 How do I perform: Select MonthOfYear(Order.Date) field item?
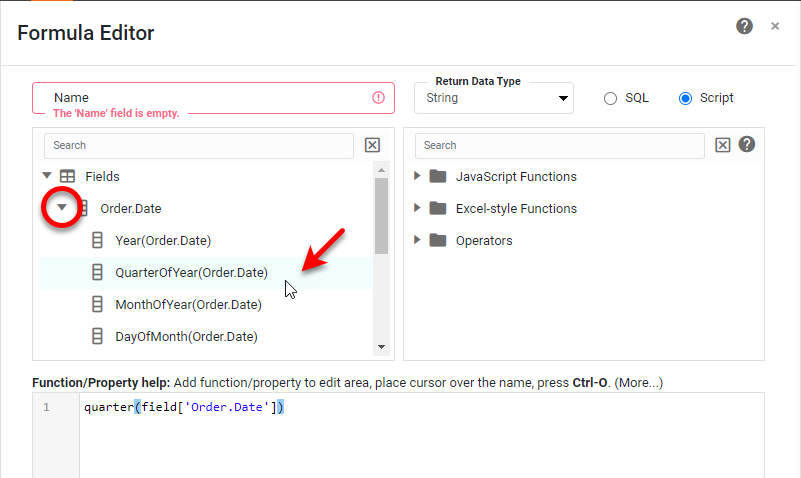(188, 304)
